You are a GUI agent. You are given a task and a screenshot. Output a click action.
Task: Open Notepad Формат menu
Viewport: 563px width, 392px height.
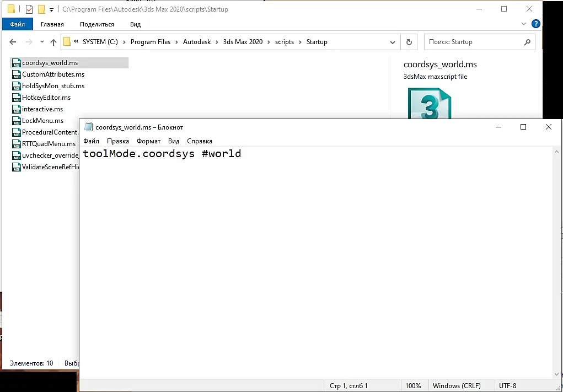click(x=149, y=141)
